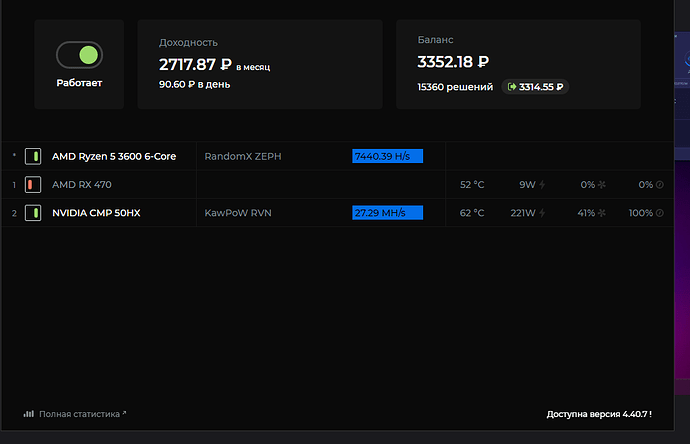Click the fan icon next to 41%
Viewport: 690px width, 444px height.
pos(600,213)
